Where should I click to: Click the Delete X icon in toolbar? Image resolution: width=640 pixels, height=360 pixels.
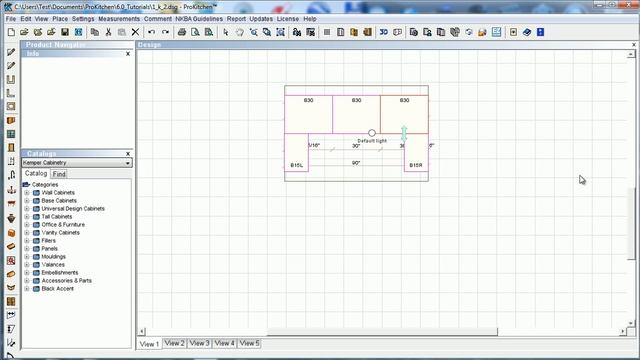(x=136, y=32)
